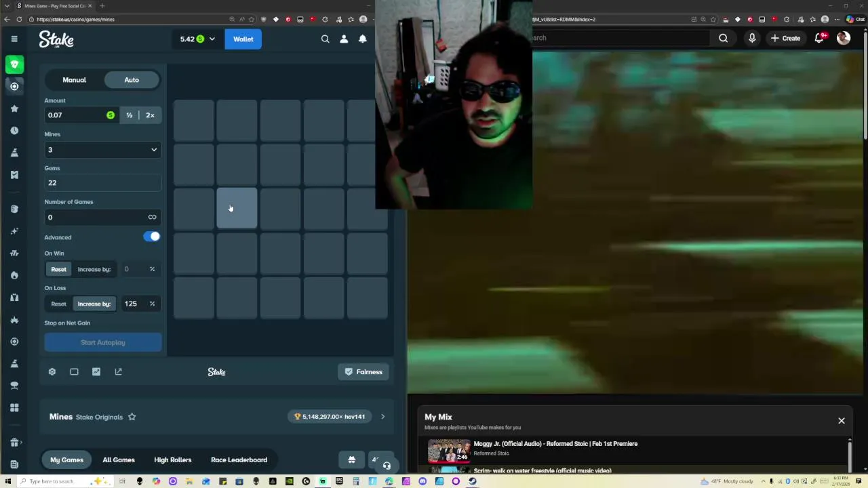Open the Windows Start button
The image size is (868, 488).
(x=7, y=481)
